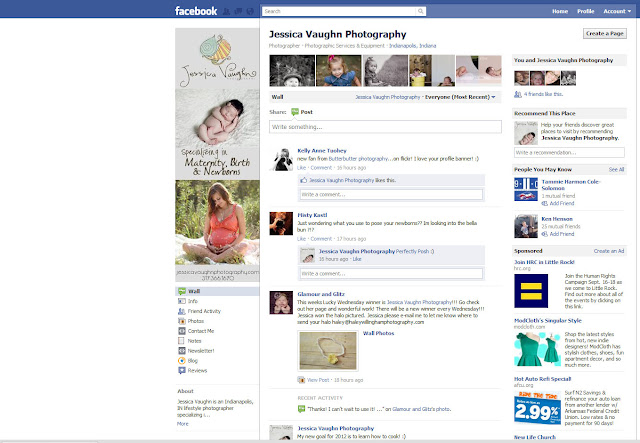
Task: Open Join HRC in Little Rock! ad
Action: tap(544, 262)
